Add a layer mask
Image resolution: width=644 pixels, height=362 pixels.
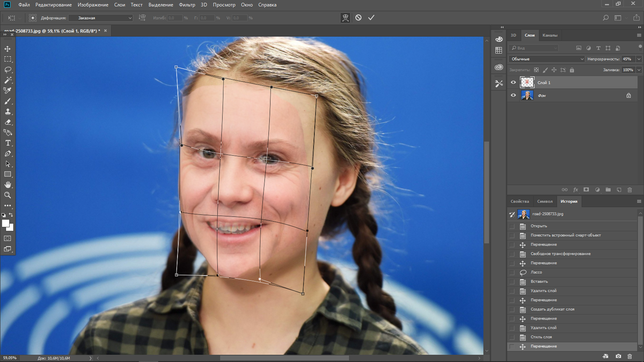[586, 189]
